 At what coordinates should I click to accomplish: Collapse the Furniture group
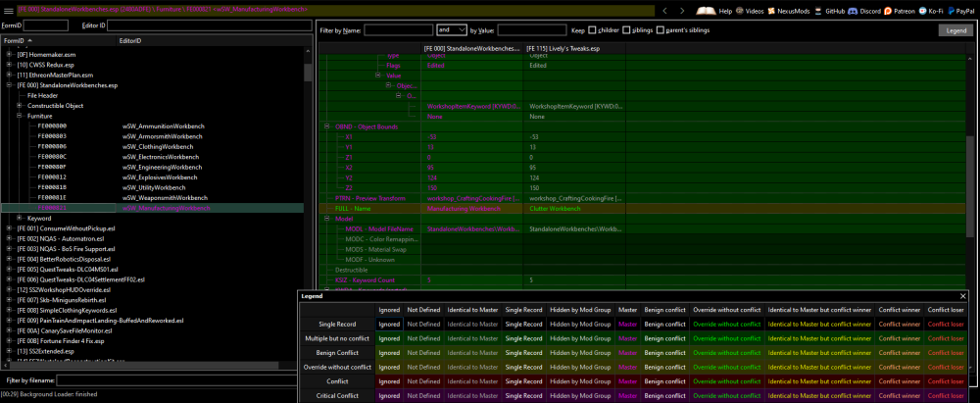coord(20,116)
